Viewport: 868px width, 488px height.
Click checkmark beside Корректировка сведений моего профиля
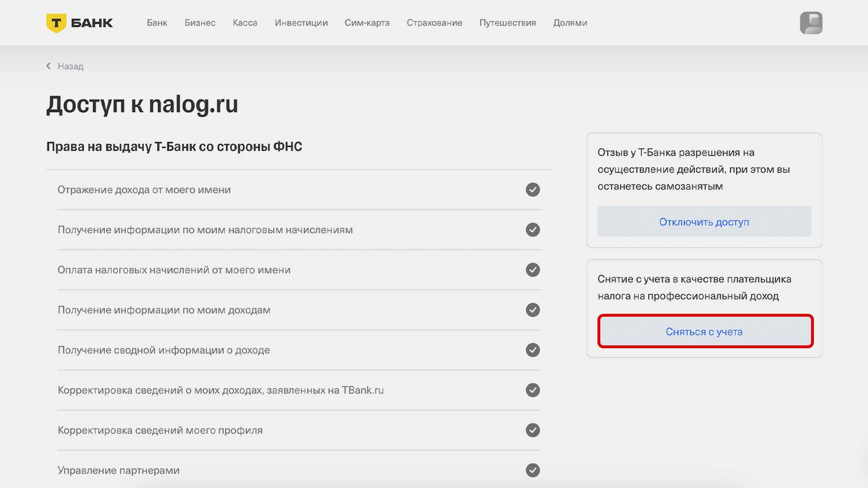coord(533,430)
